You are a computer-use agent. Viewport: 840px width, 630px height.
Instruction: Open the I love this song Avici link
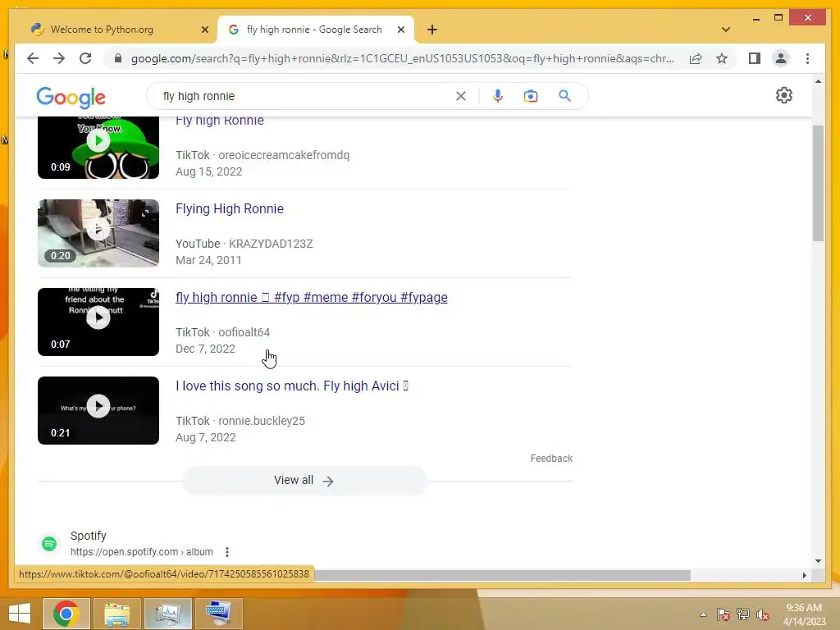[x=292, y=386]
